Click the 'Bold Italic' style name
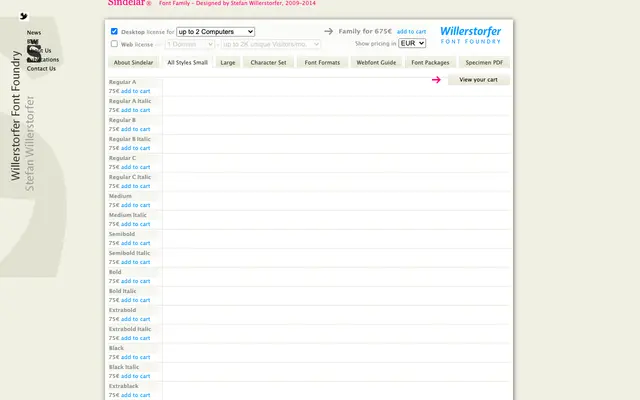The height and width of the screenshot is (400, 640). tap(122, 291)
